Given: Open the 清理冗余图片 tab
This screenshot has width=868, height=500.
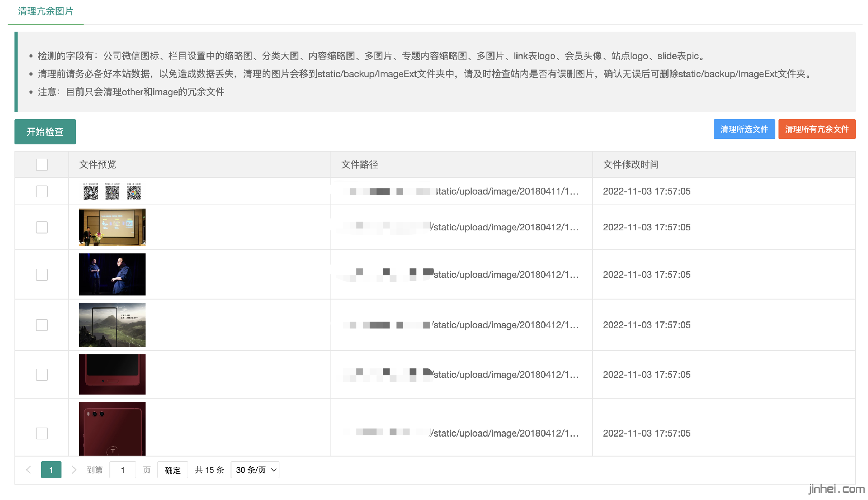Looking at the screenshot, I should (46, 11).
